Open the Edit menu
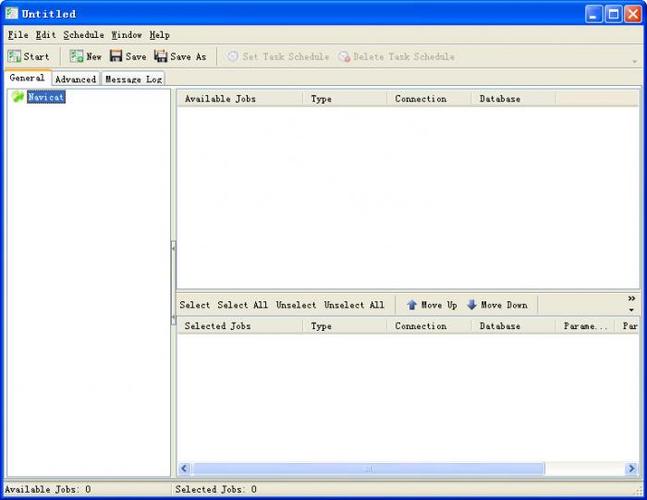 pos(45,35)
